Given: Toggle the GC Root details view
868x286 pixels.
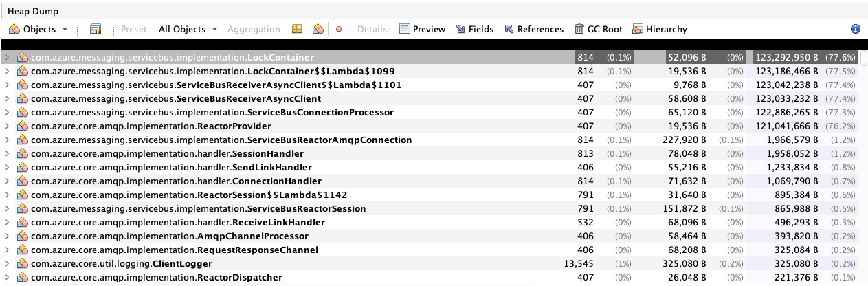Looking at the screenshot, I should pos(599,29).
